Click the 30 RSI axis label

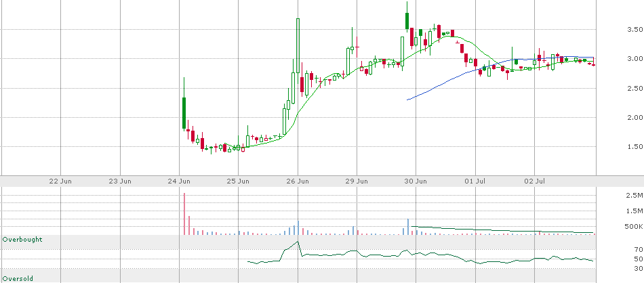click(637, 268)
